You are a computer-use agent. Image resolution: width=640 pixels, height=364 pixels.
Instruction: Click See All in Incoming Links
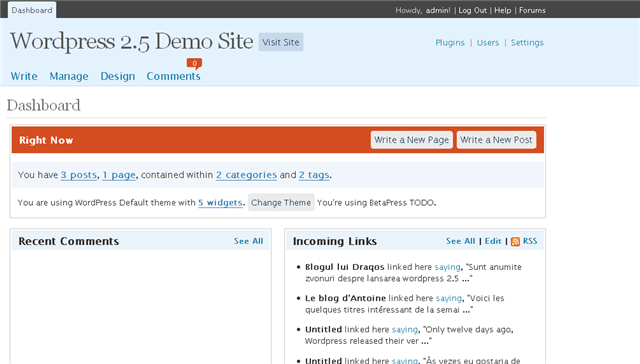pos(460,241)
